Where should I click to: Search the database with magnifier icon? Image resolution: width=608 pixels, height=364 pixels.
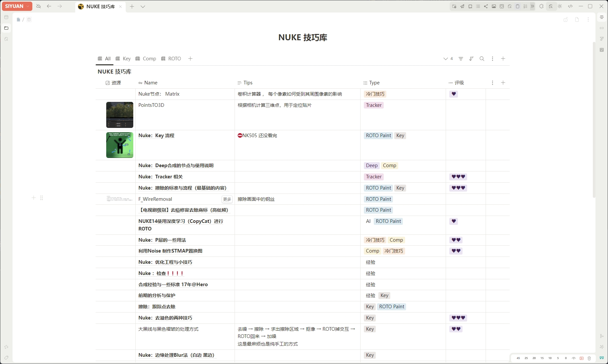(x=482, y=59)
